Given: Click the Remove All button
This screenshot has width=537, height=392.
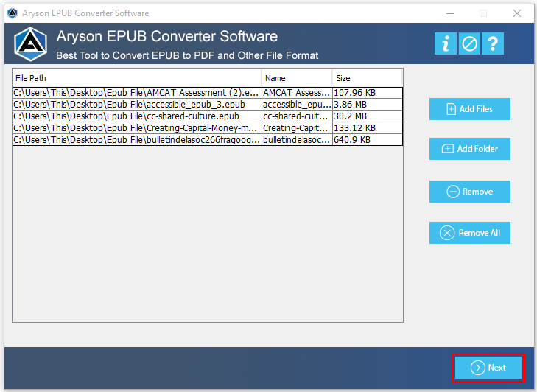Looking at the screenshot, I should point(469,233).
